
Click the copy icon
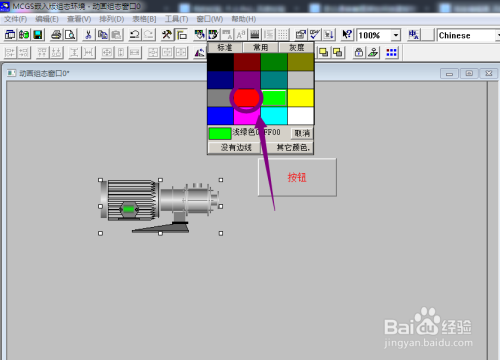[x=102, y=35]
